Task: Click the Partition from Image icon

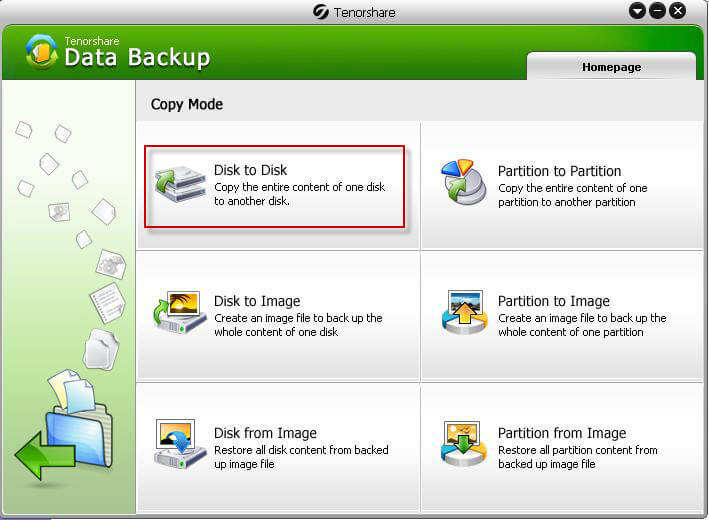Action: click(x=464, y=444)
